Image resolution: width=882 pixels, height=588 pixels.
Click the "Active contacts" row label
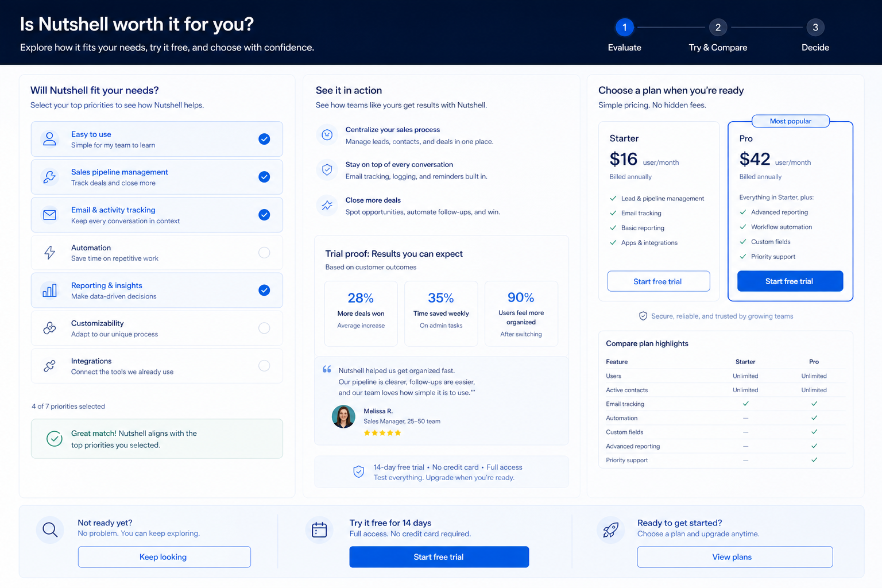coord(627,390)
